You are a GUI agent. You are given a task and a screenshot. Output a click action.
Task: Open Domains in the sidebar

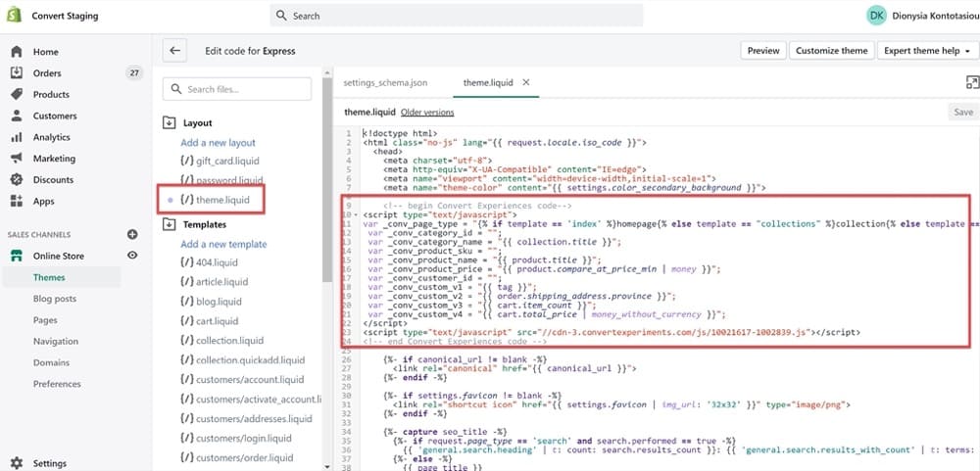coord(51,362)
